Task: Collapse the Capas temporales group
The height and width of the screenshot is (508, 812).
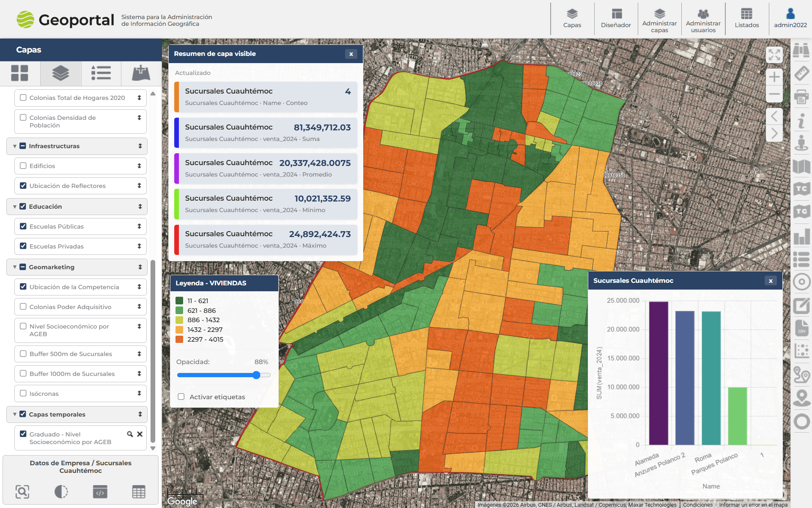Action: 15,414
